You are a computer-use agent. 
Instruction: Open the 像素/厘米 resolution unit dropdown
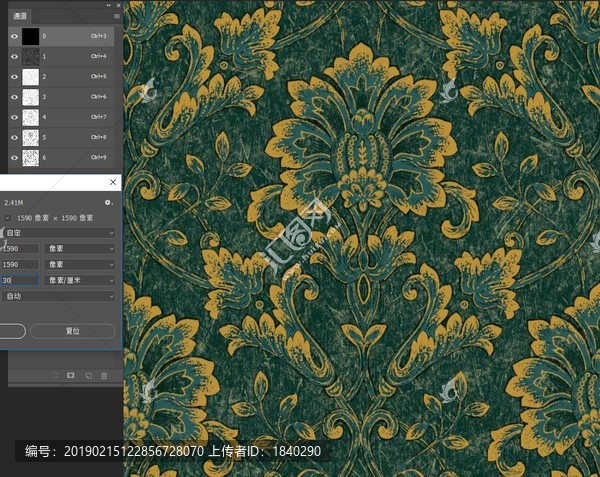(80, 280)
